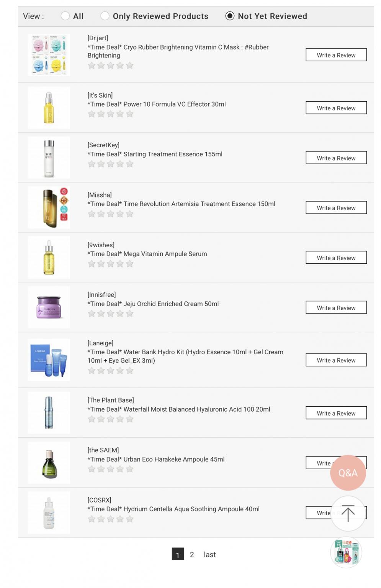
Task: Select current page 1 indicator
Action: pyautogui.click(x=178, y=554)
